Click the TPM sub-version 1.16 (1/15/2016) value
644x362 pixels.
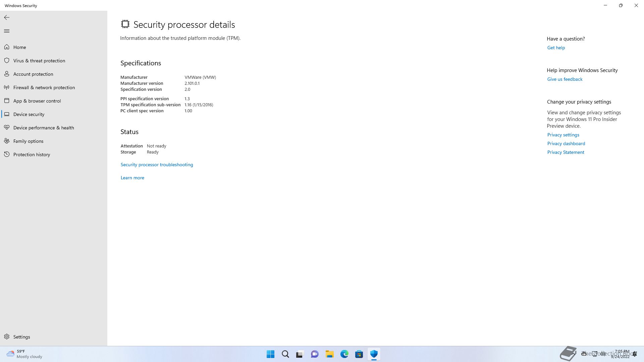199,105
